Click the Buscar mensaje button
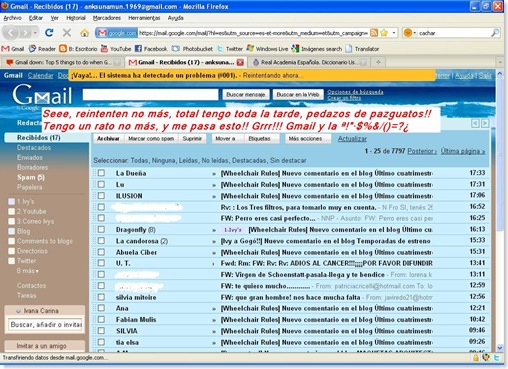The image size is (508, 369). [246, 95]
